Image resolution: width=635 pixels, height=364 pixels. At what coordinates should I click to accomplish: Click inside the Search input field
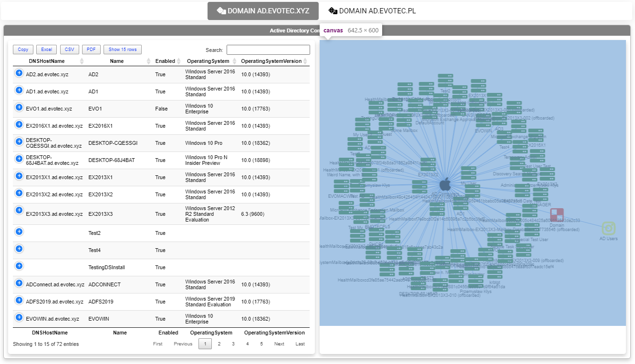[268, 50]
